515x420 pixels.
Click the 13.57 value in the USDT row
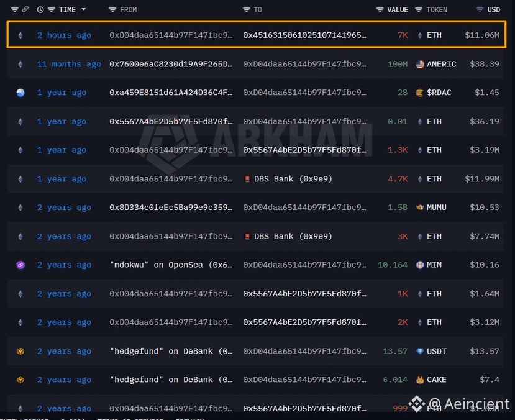394,351
